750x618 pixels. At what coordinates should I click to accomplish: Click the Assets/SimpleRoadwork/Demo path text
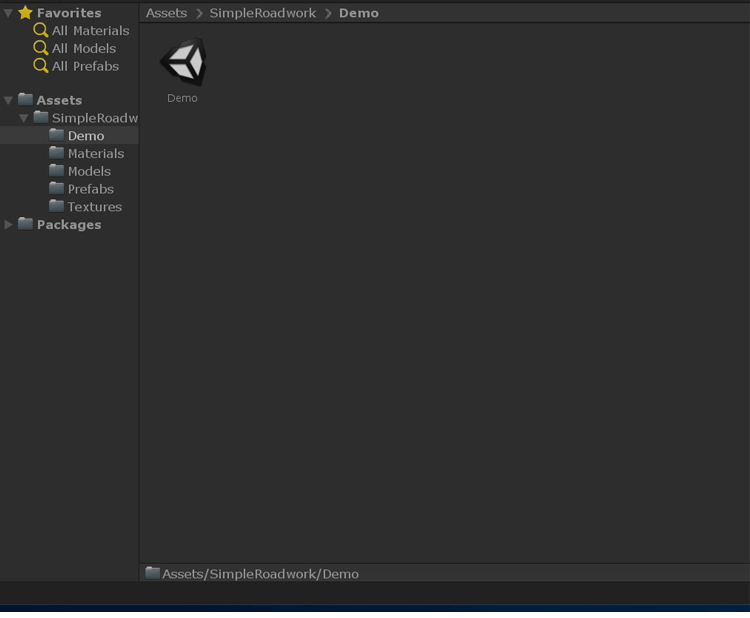pyautogui.click(x=260, y=574)
